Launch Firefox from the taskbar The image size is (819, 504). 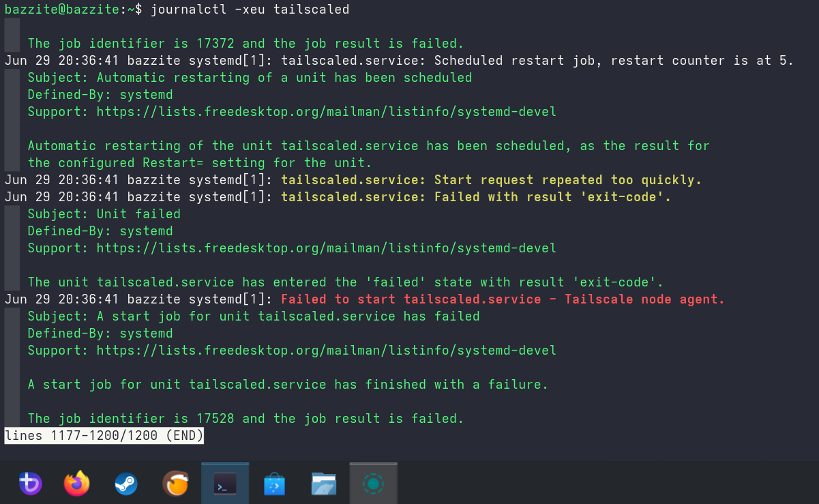point(77,484)
